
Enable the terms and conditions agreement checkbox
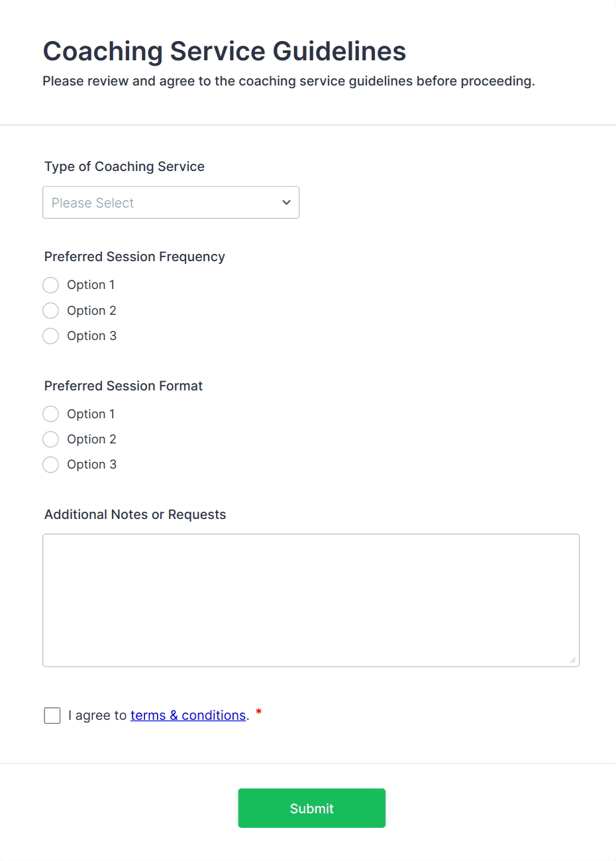[52, 715]
